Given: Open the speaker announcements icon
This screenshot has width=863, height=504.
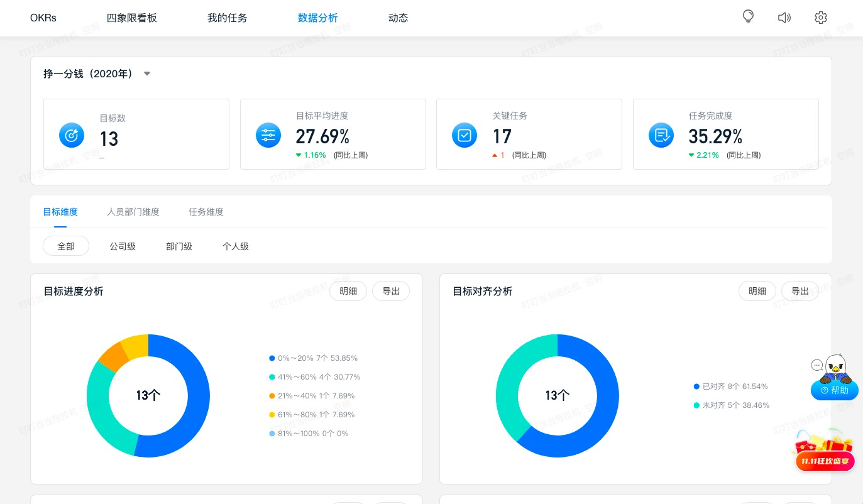Looking at the screenshot, I should [x=784, y=18].
